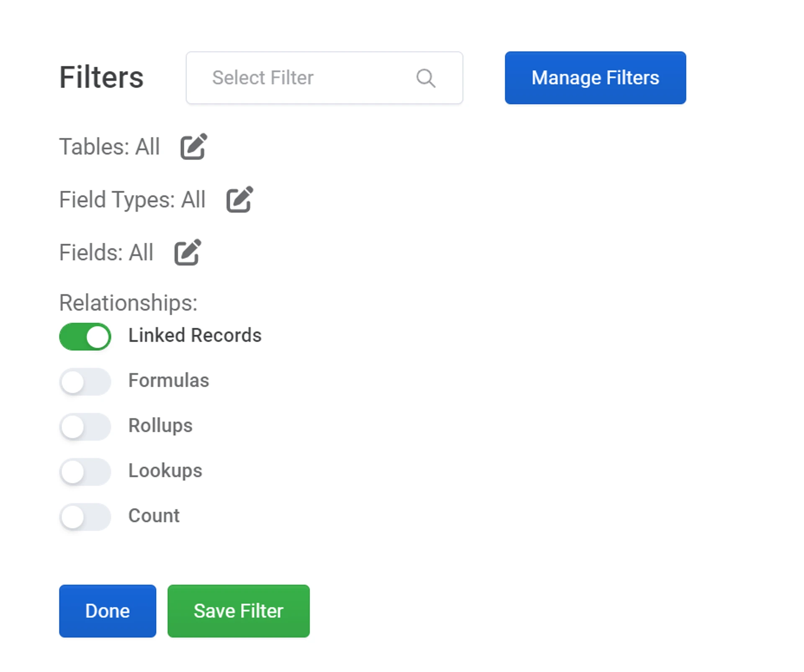The image size is (804, 672).
Task: Click the "Field Types: All" text
Action: coord(132,200)
